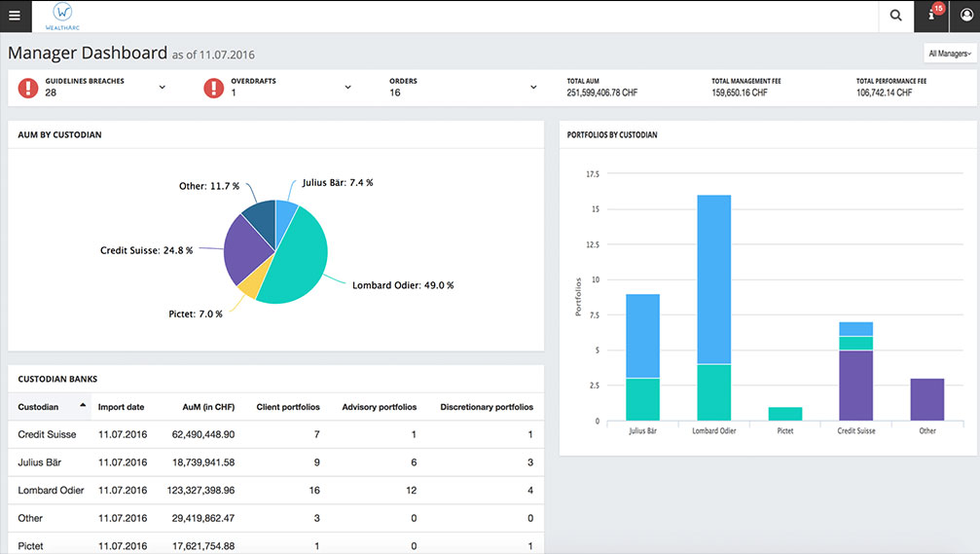Click the purple Other bar in chart
The width and height of the screenshot is (980, 554).
(x=926, y=399)
